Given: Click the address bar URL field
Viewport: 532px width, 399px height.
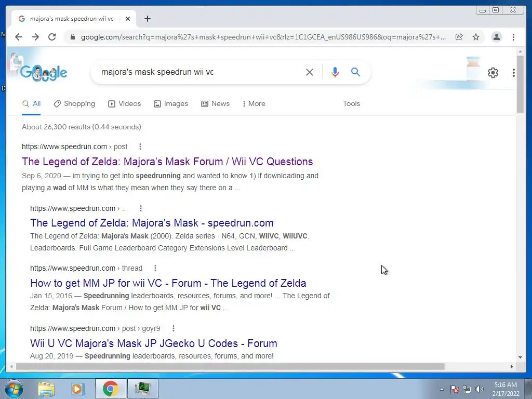Looking at the screenshot, I should (x=263, y=37).
